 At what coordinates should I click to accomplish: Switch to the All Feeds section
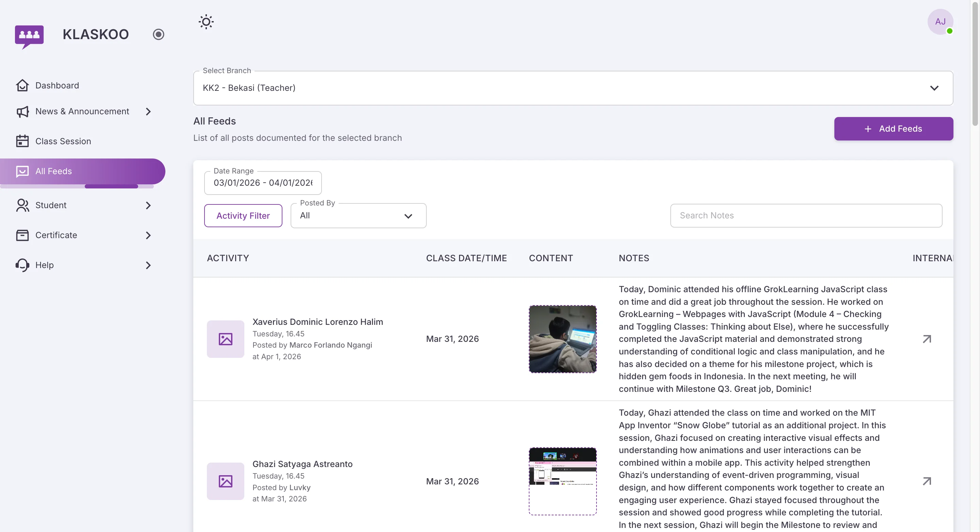(x=54, y=171)
